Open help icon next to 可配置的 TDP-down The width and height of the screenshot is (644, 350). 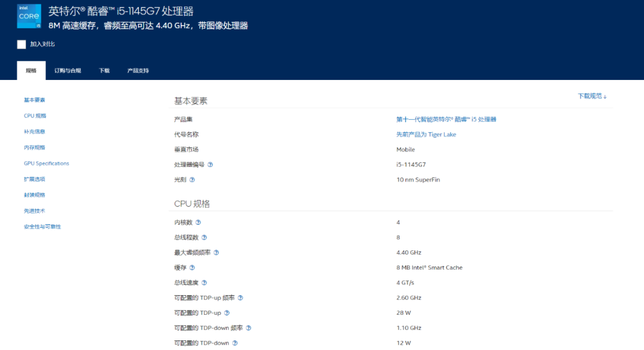234,343
